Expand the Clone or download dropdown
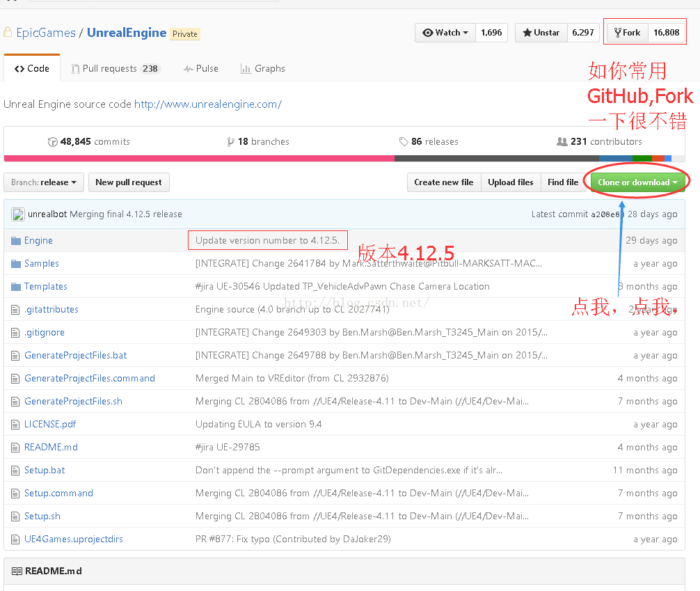Image resolution: width=700 pixels, height=591 pixels. click(637, 182)
